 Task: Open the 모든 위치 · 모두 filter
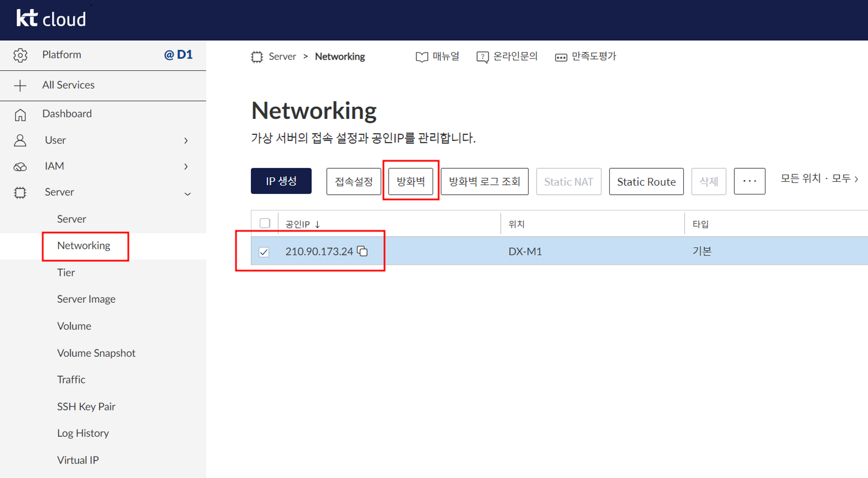point(819,179)
